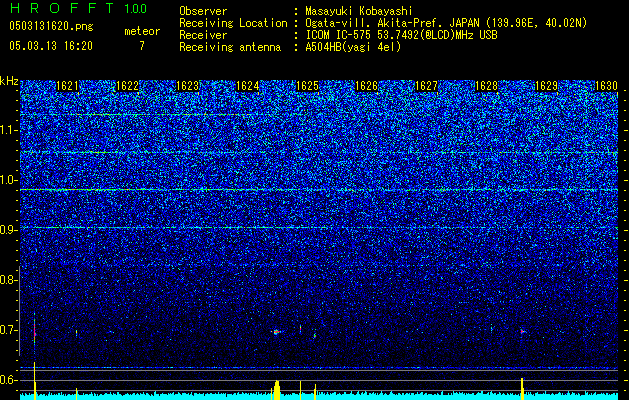Image resolution: width=629 pixels, height=400 pixels.
Task: Click the 1627 time marker
Action: (x=426, y=86)
